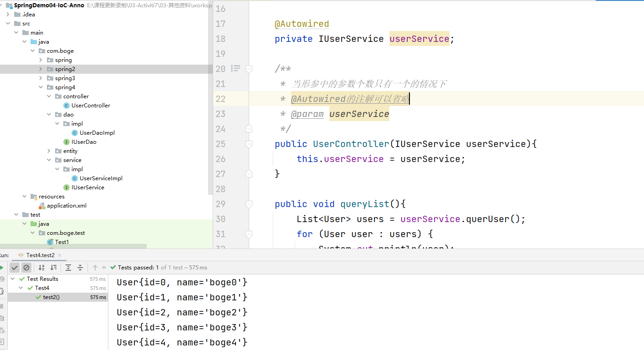The height and width of the screenshot is (350, 644).
Task: Collapse the controller package
Action: (x=49, y=96)
